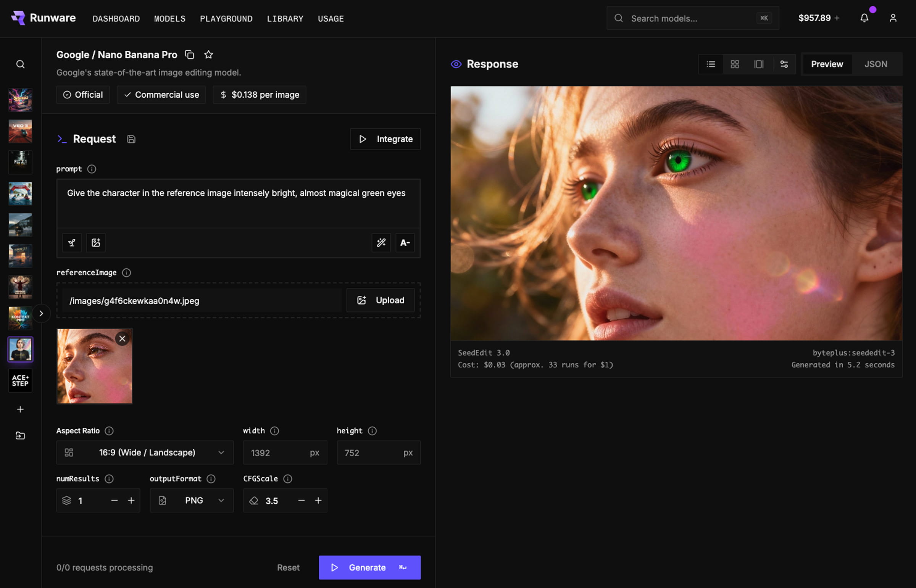Screen dimensions: 916x588
Task: Add an image to the prompt field
Action: pyautogui.click(x=95, y=242)
